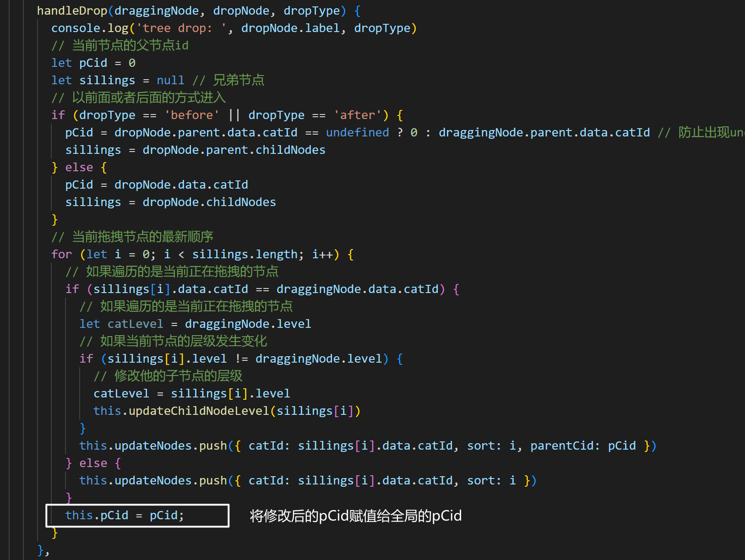
Task: Click 'catLevel = sillings[i].level' line
Action: click(192, 393)
